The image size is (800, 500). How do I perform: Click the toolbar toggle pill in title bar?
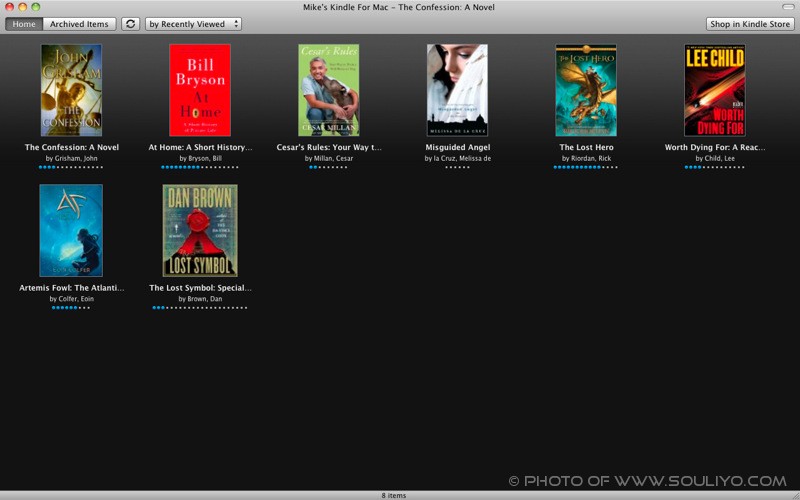tap(788, 7)
